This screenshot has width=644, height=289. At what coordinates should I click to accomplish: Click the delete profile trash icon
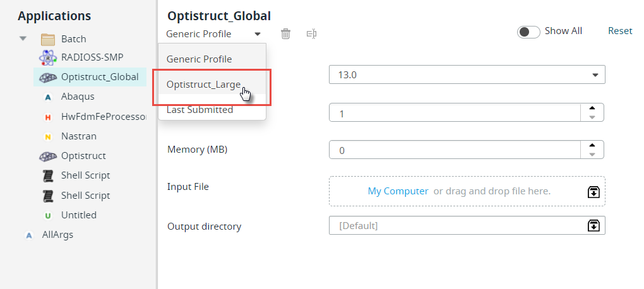(285, 33)
